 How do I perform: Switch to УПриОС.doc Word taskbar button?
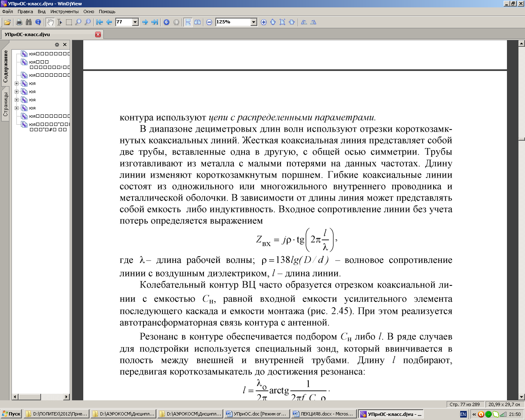click(x=256, y=414)
